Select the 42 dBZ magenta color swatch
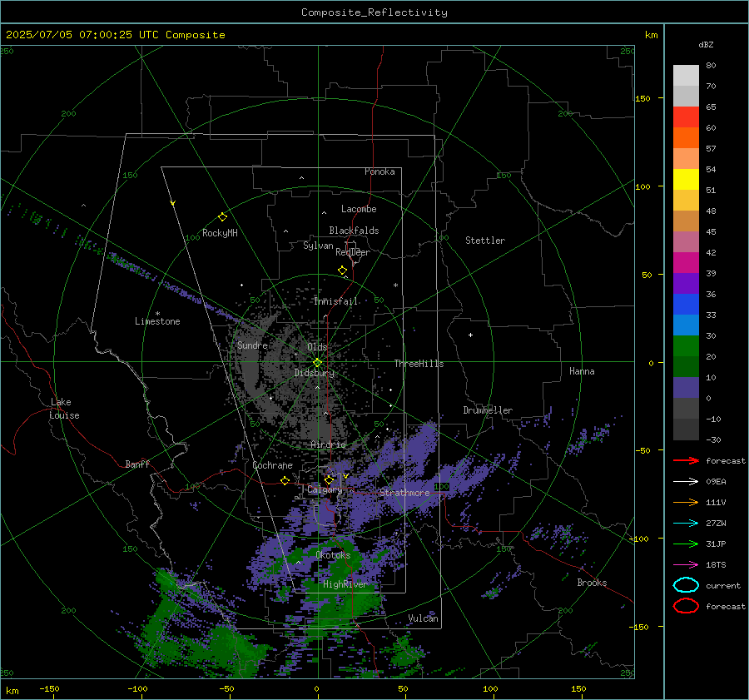The width and height of the screenshot is (749, 700). [x=686, y=263]
